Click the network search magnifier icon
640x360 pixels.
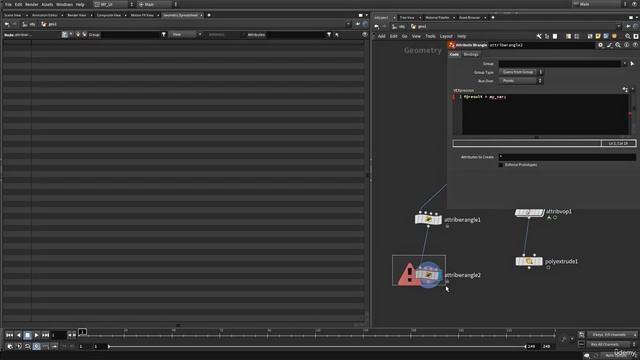628,36
